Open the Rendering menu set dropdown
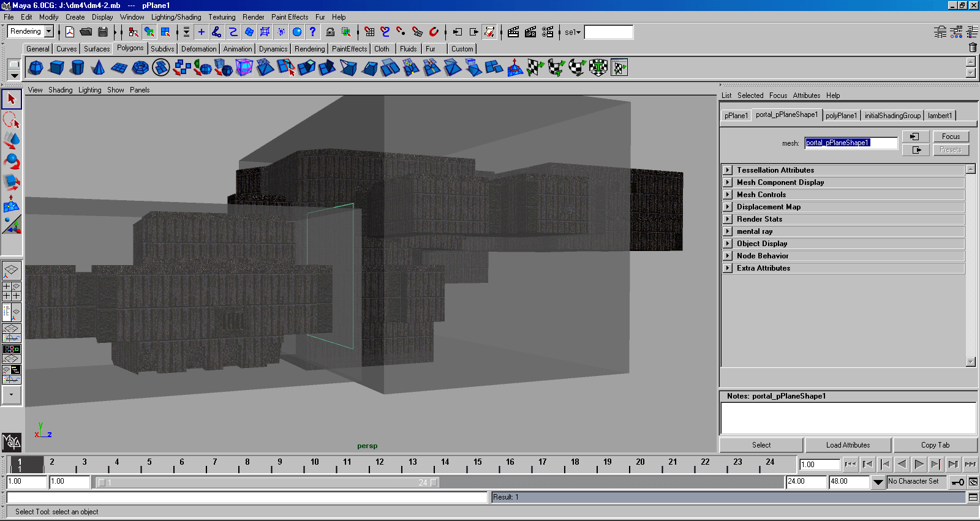This screenshot has width=980, height=521. [x=49, y=32]
